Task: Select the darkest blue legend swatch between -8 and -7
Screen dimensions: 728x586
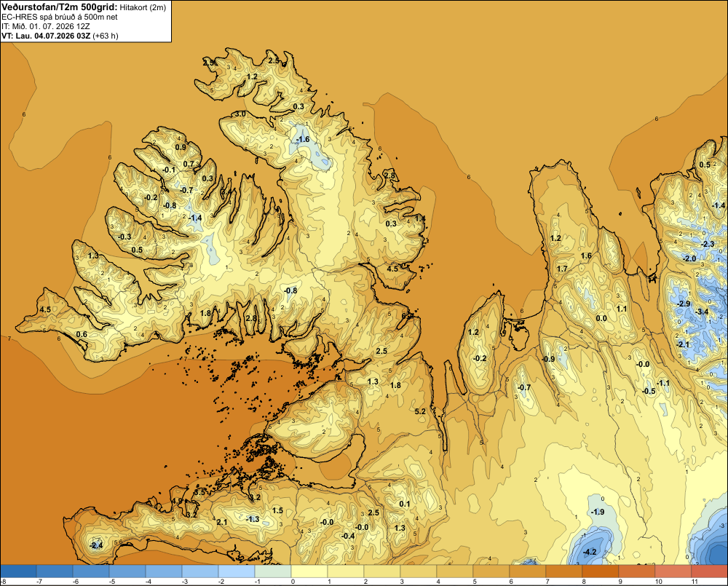Action: 18,571
